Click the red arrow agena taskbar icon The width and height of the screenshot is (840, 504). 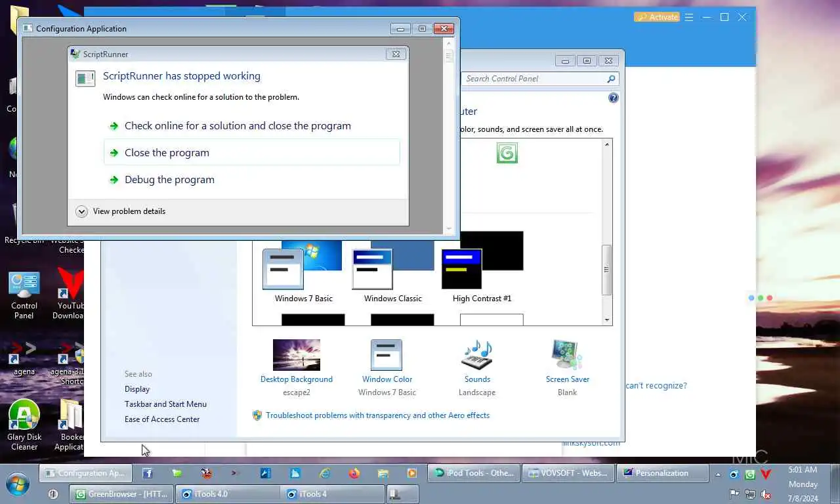point(236,473)
